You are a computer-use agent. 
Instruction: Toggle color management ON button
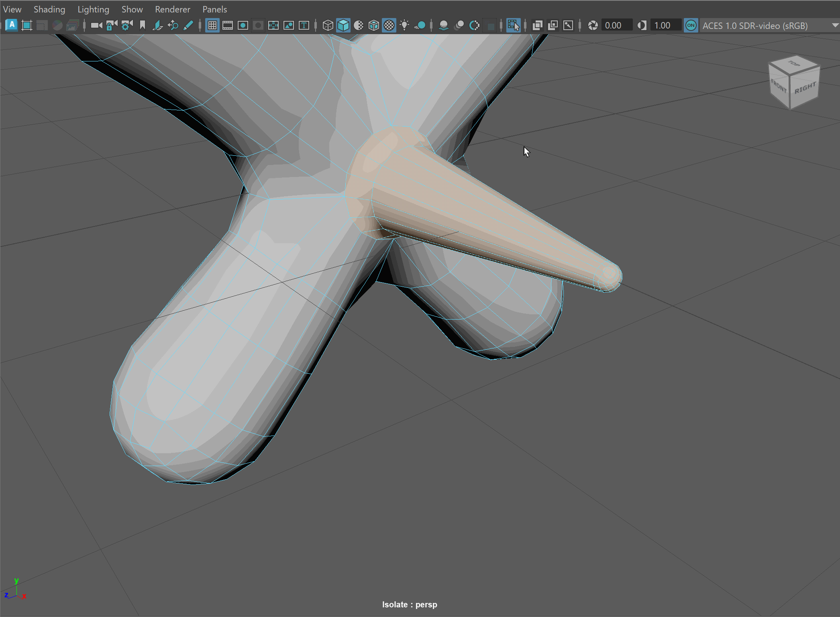(x=691, y=25)
